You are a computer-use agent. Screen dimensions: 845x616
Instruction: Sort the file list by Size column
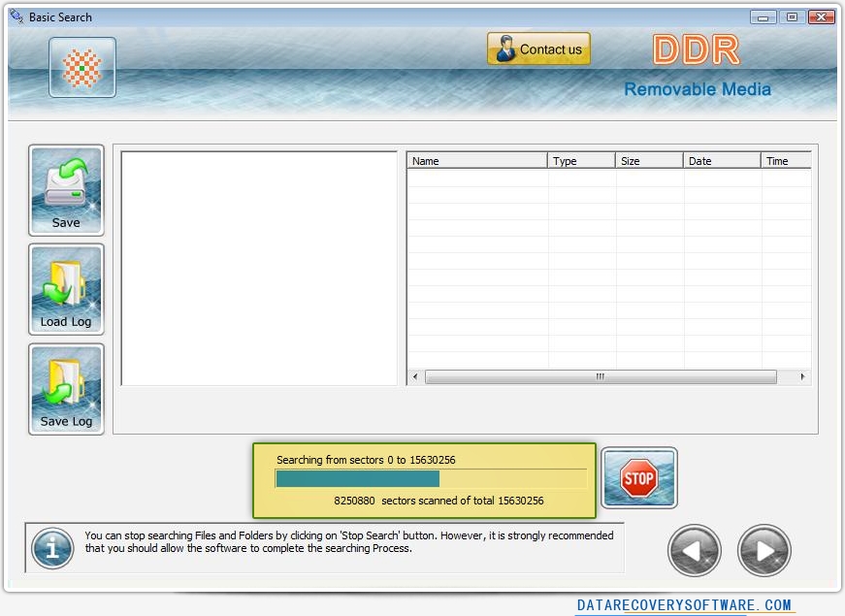(x=649, y=161)
